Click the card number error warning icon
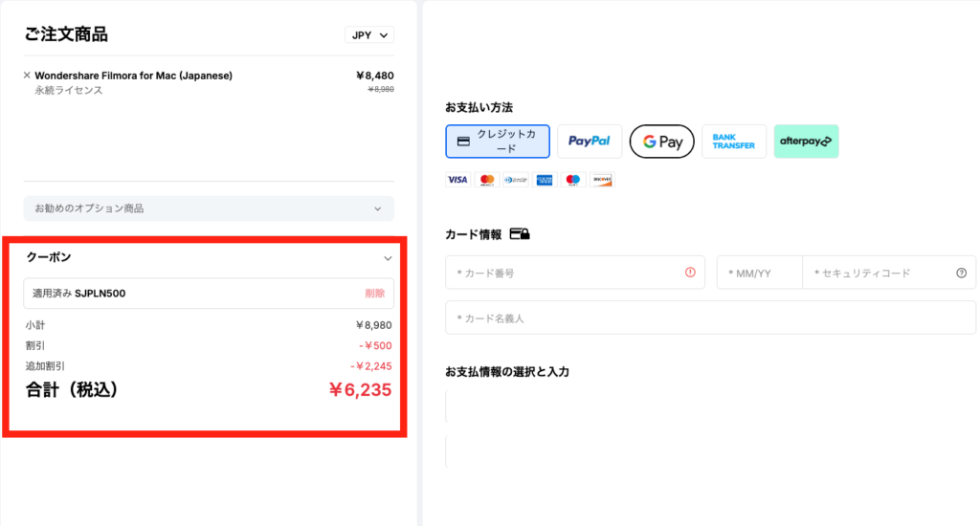This screenshot has height=526, width=980. click(690, 273)
